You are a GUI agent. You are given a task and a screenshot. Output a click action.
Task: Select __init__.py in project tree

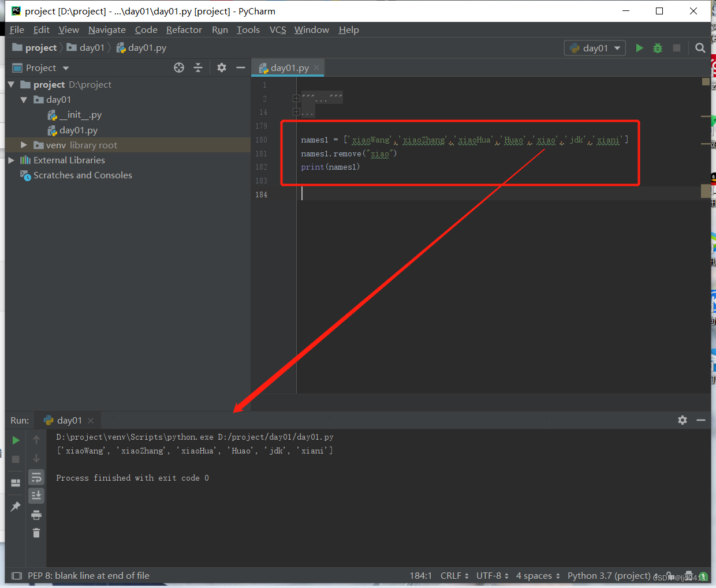coord(74,115)
